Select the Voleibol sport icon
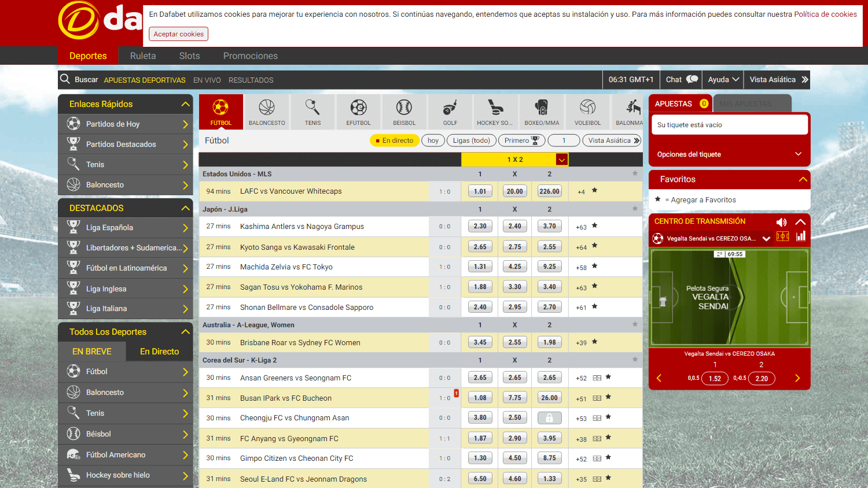This screenshot has height=488, width=868. pyautogui.click(x=587, y=112)
